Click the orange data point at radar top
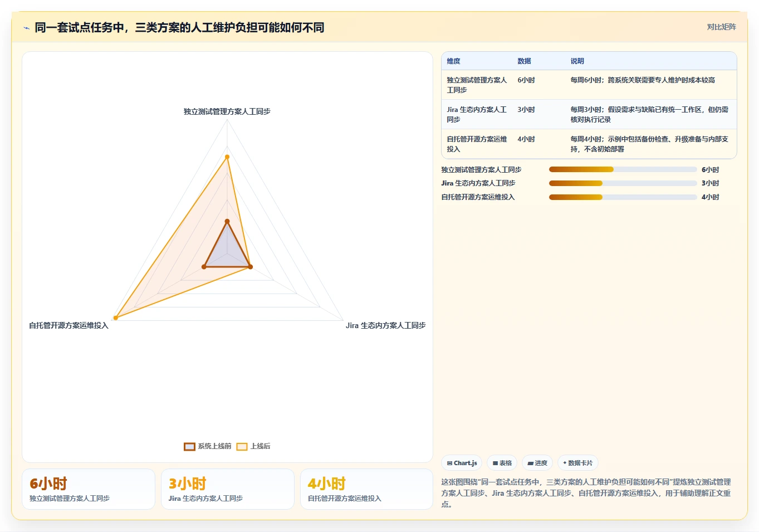The image size is (759, 532). 227,157
